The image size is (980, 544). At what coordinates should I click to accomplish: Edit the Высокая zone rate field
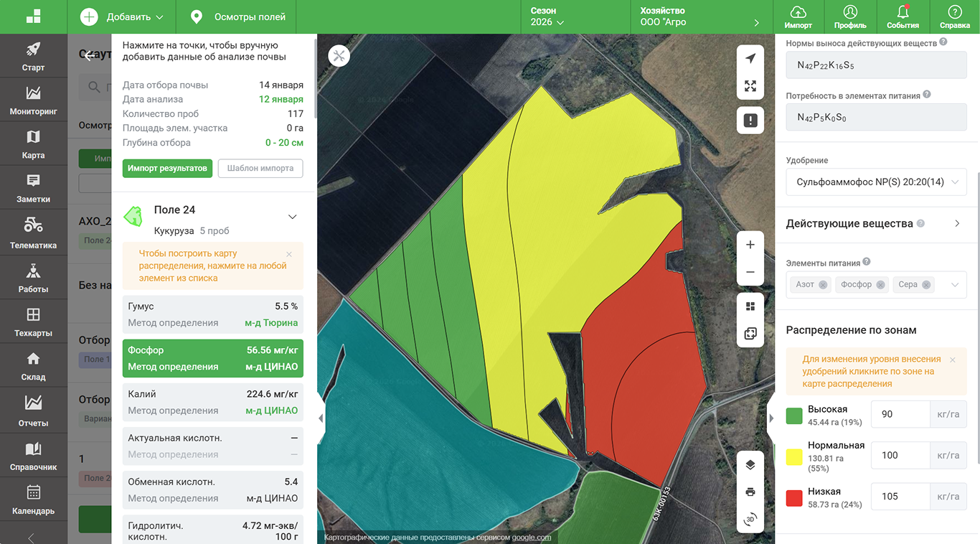coord(900,414)
